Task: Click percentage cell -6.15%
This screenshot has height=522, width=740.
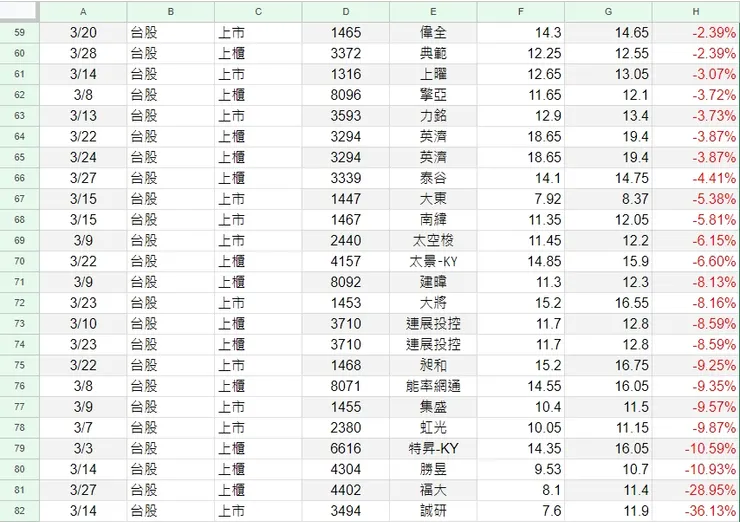Action: [696, 240]
